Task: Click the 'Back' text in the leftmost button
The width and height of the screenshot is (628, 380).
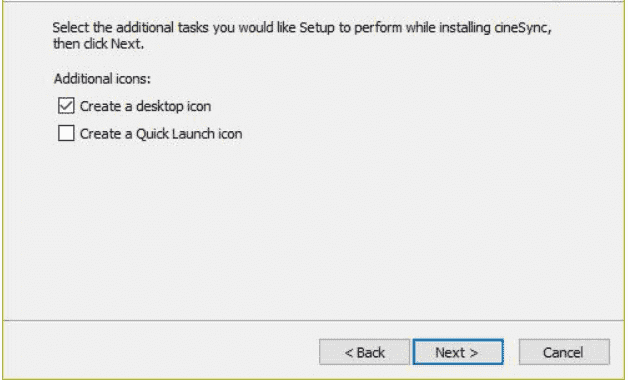Action: coord(370,352)
